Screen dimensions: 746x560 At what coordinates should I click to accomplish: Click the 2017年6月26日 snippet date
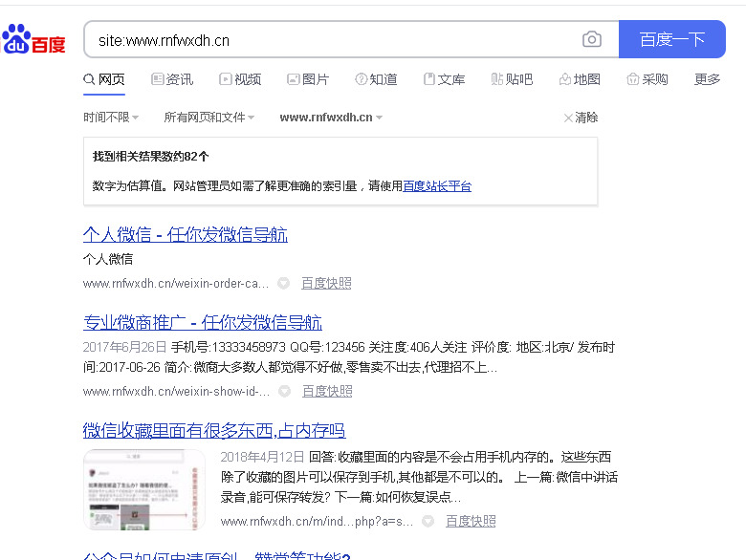124,347
